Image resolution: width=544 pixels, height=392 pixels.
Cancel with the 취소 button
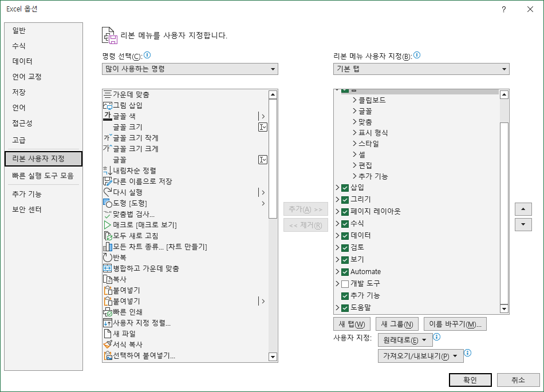coord(518,380)
